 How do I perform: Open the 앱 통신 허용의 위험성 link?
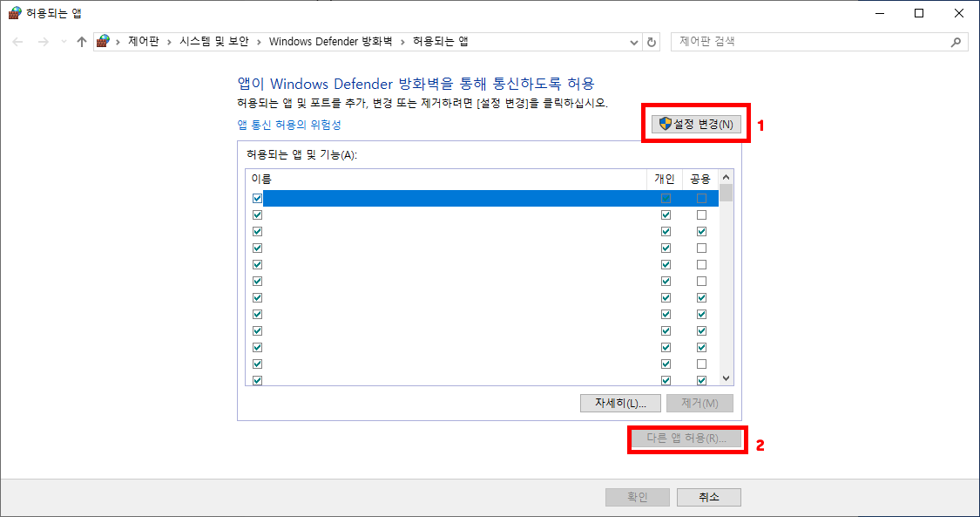289,125
